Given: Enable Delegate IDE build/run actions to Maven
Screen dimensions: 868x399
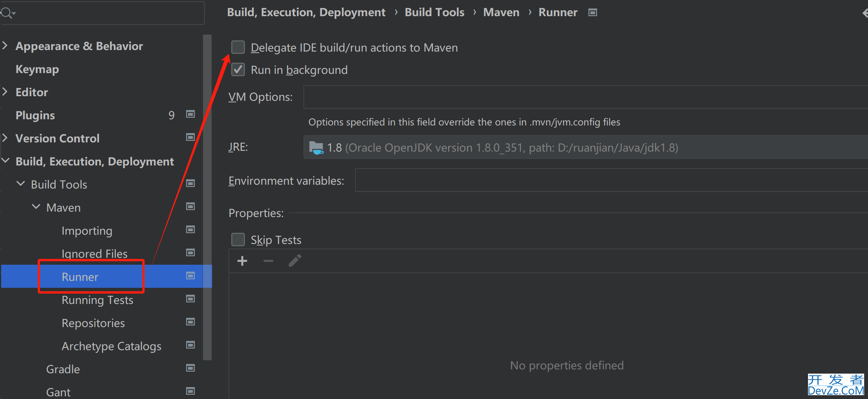Looking at the screenshot, I should 238,47.
